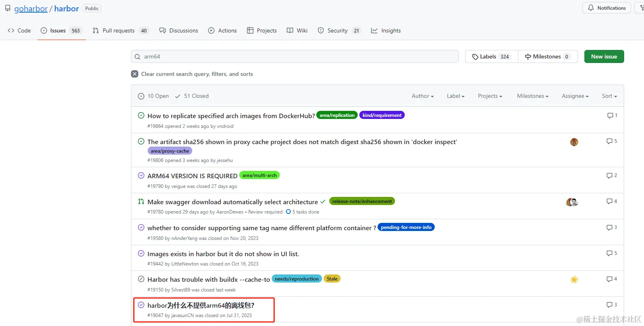Screen dimensions: 644x326
Task: Click closed status icon of ARM64 VERSION IS REQUIRED
Action: point(141,175)
